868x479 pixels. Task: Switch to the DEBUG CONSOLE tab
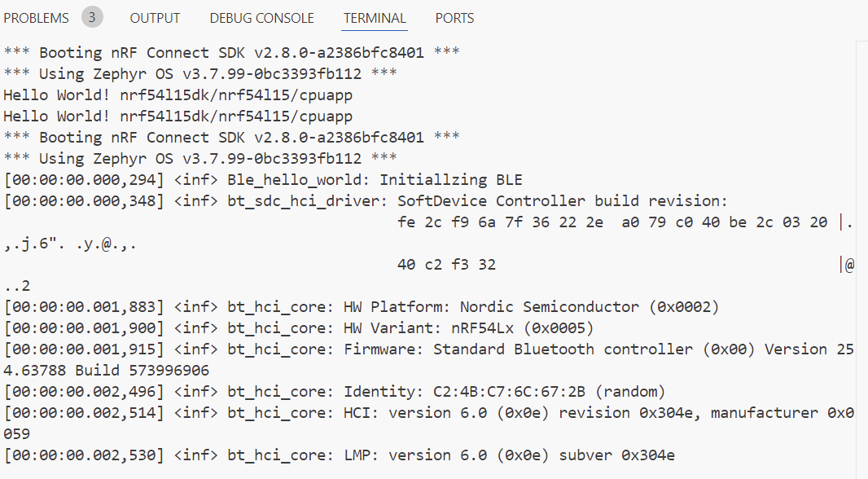pyautogui.click(x=262, y=18)
